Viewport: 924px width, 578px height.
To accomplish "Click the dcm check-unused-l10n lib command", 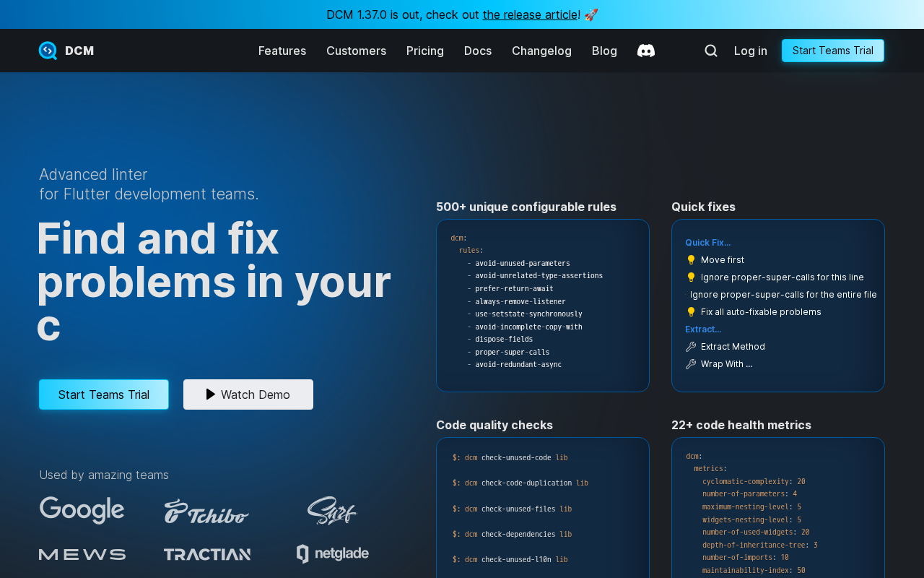I will 510,559.
